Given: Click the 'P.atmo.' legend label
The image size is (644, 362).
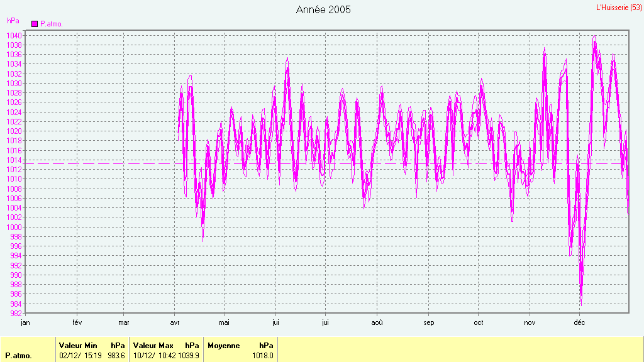Looking at the screenshot, I should coord(52,24).
